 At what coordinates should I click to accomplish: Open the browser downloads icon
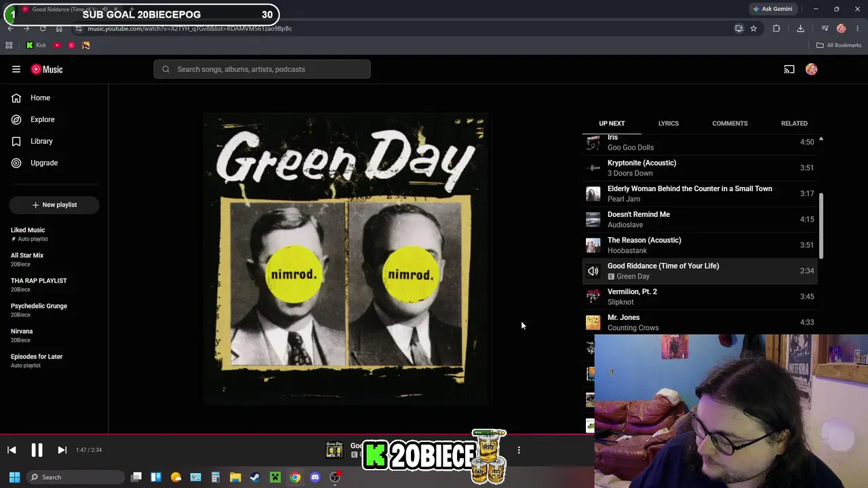tap(800, 28)
